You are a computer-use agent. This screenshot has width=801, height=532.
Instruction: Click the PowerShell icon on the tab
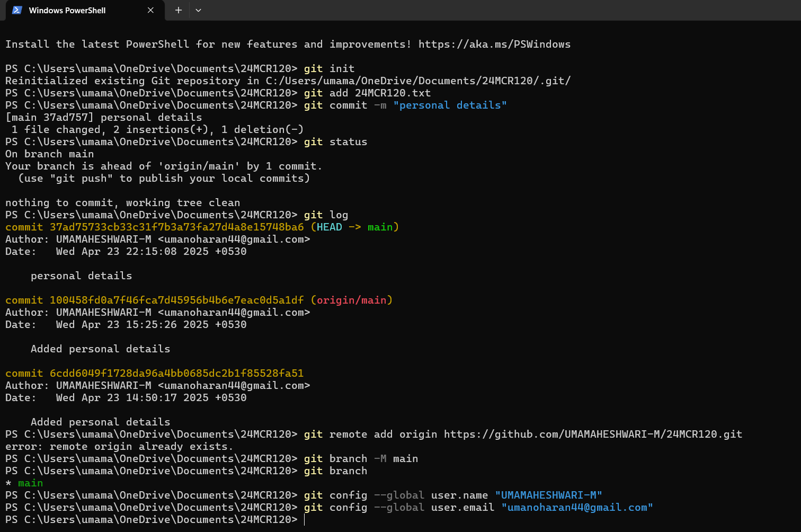point(17,10)
